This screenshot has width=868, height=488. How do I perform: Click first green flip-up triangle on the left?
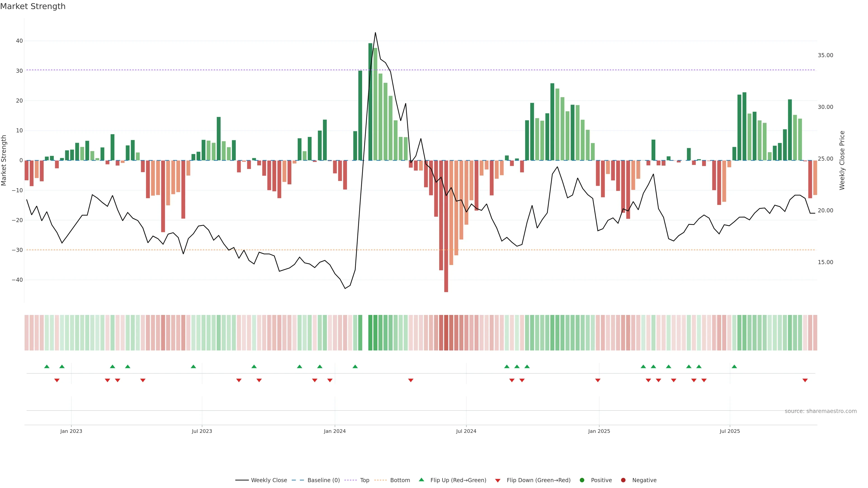(47, 366)
